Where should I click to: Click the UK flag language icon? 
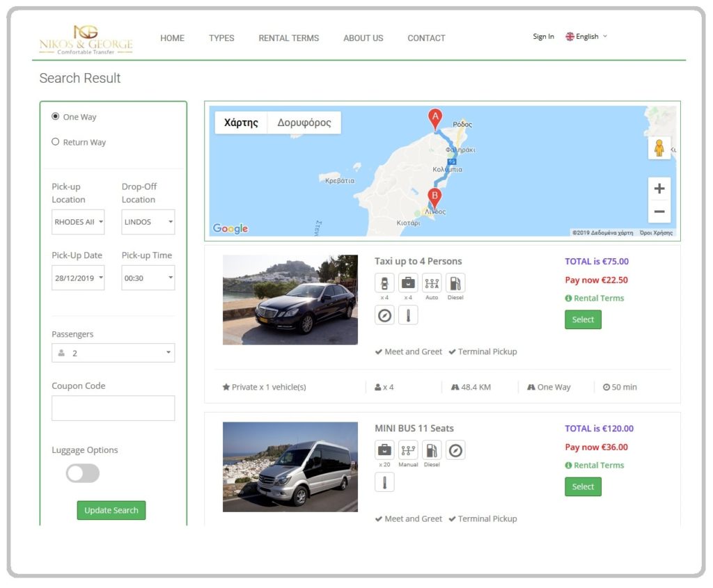570,37
